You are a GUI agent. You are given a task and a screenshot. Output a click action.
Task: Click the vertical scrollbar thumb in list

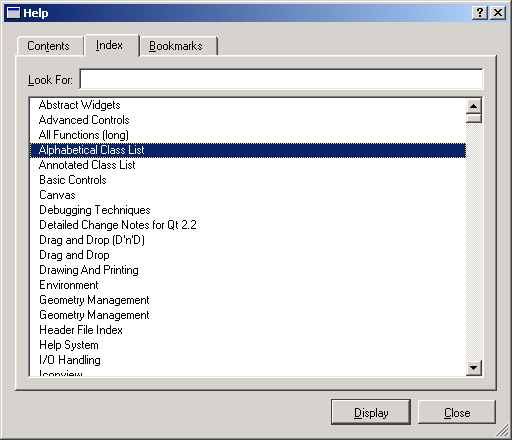[x=473, y=118]
